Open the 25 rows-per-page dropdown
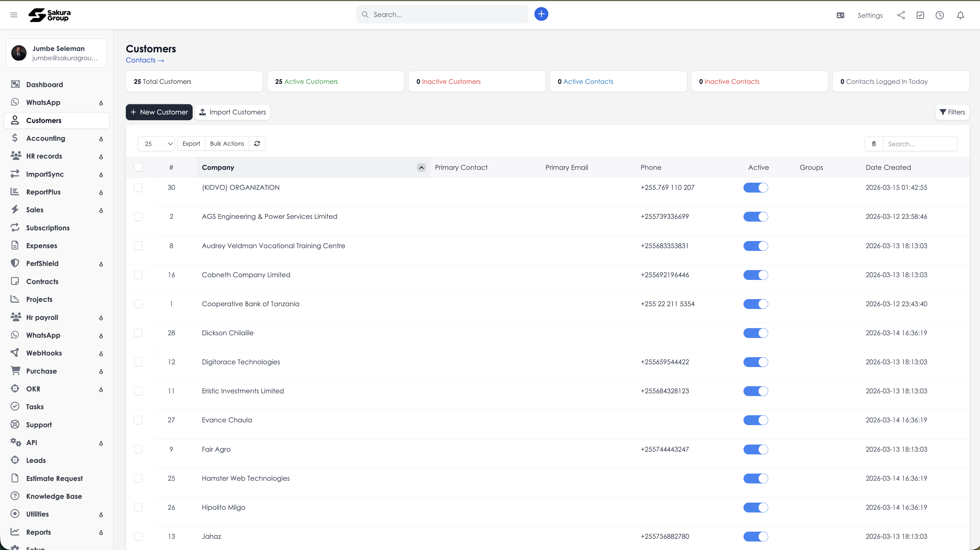980x550 pixels. (x=156, y=144)
